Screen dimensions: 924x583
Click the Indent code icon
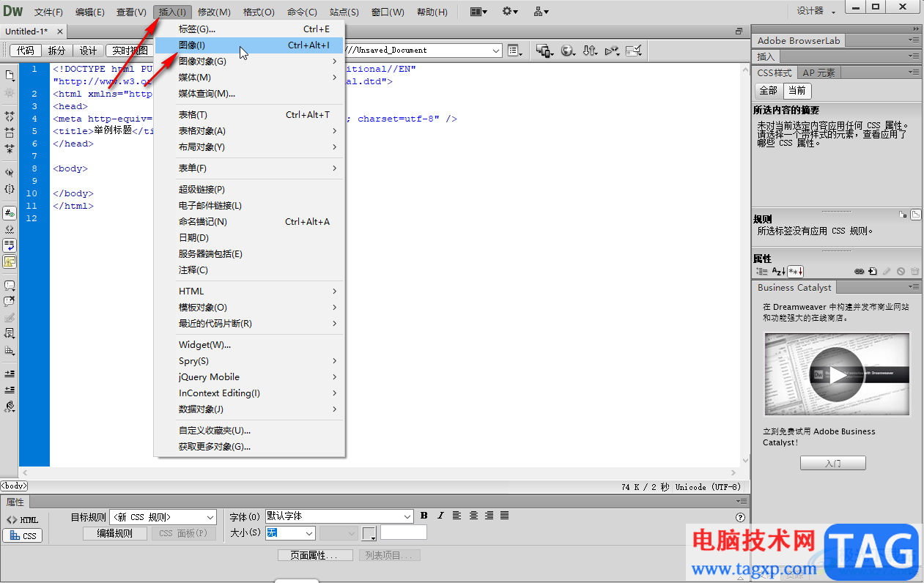[10, 374]
